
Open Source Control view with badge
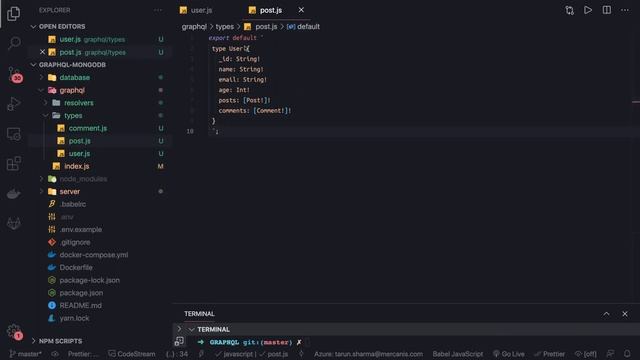pyautogui.click(x=15, y=74)
